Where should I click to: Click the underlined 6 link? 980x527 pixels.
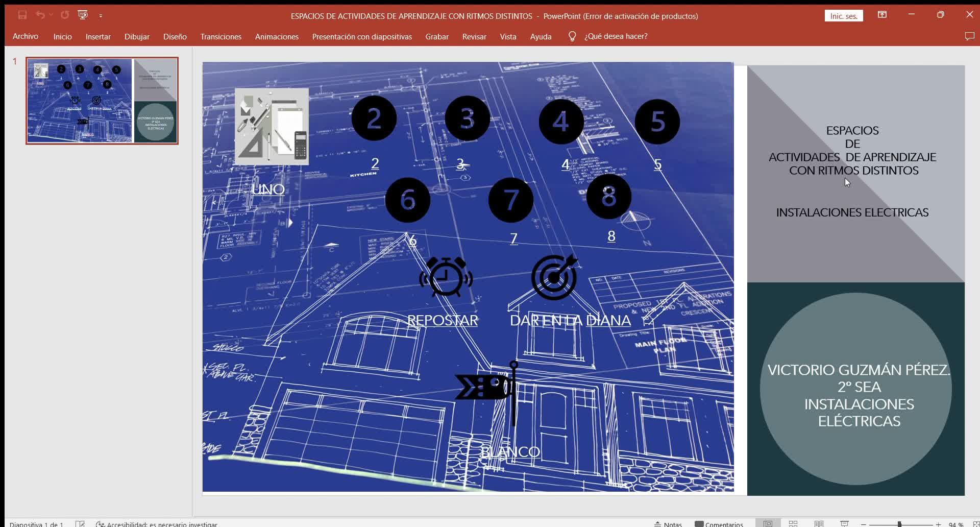click(x=413, y=240)
